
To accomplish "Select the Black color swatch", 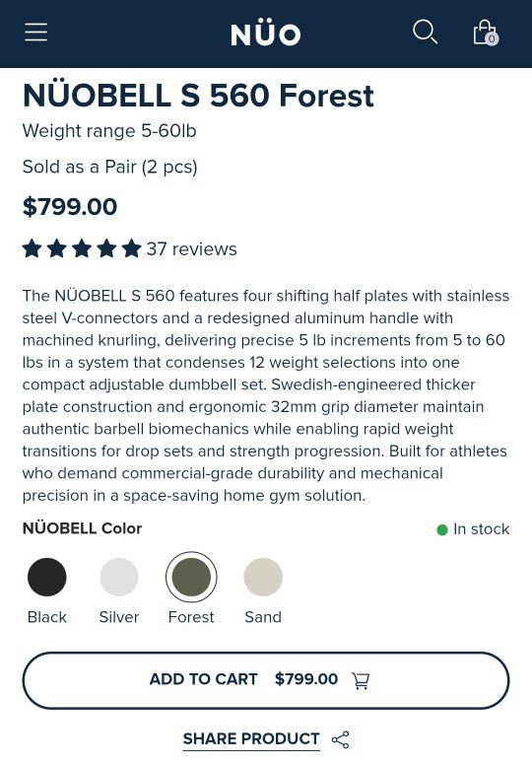I will click(x=47, y=577).
